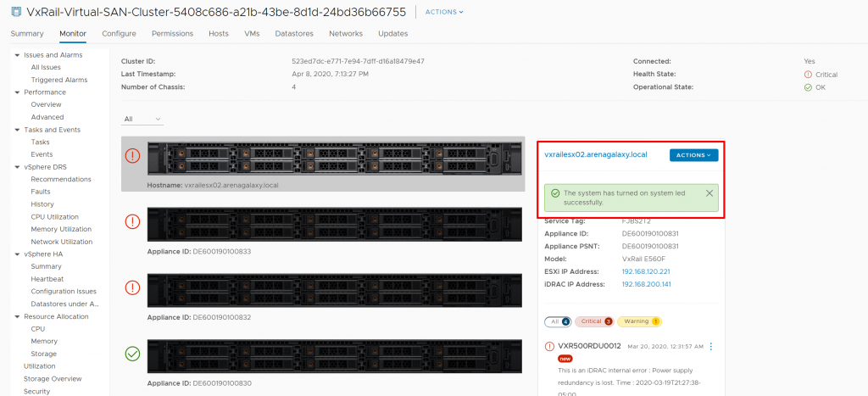Click the error icon next to VXR500RDU0012

[549, 346]
